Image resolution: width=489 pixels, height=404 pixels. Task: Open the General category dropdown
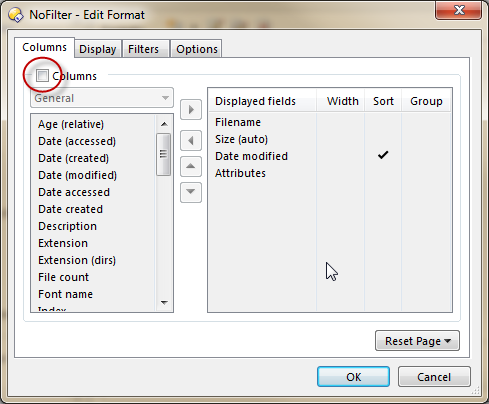click(x=102, y=98)
